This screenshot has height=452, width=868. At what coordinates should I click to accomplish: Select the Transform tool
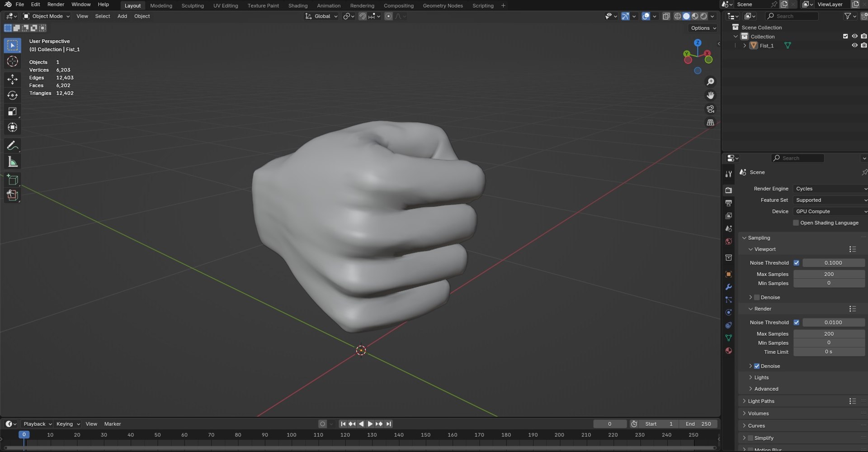pyautogui.click(x=13, y=127)
